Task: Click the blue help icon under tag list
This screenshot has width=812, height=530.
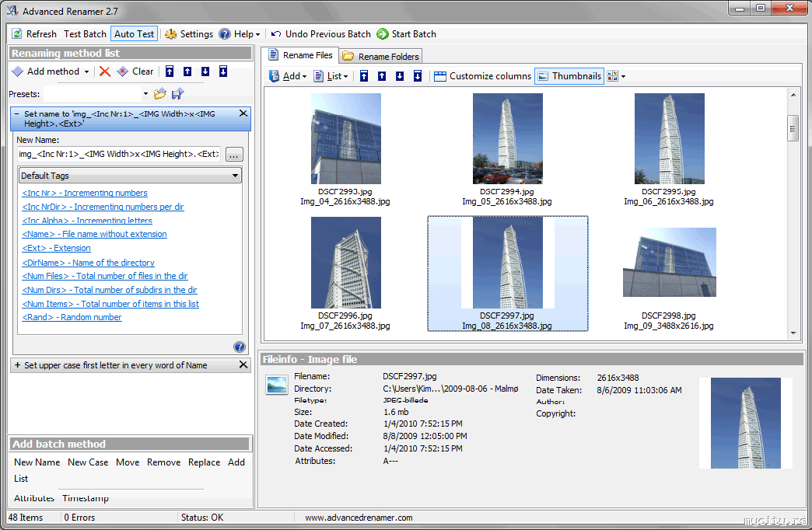Action: coord(240,347)
